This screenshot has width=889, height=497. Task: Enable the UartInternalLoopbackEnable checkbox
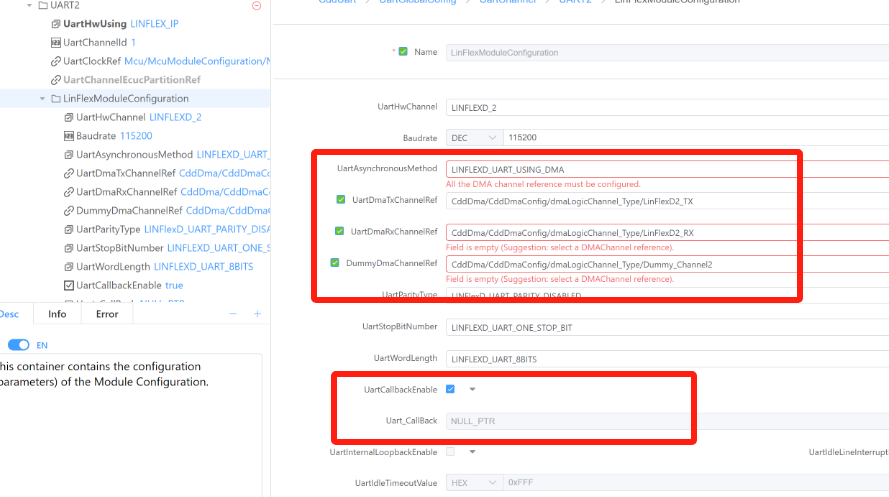click(450, 452)
